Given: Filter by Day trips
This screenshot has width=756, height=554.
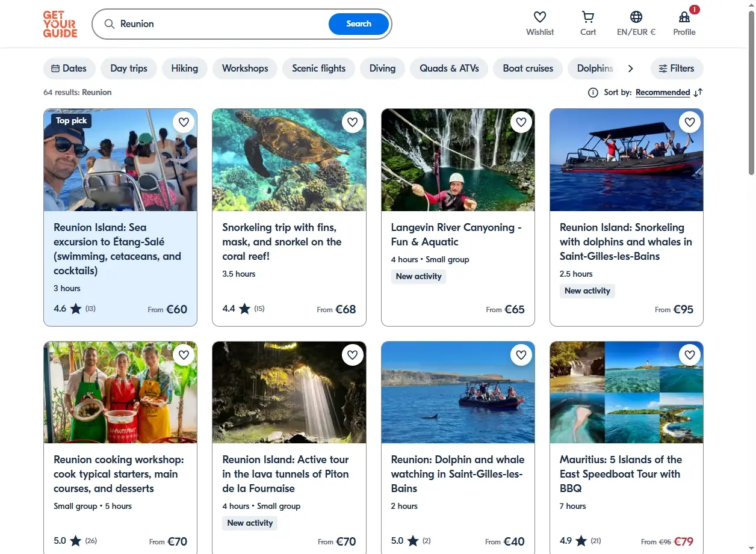Looking at the screenshot, I should coord(129,69).
